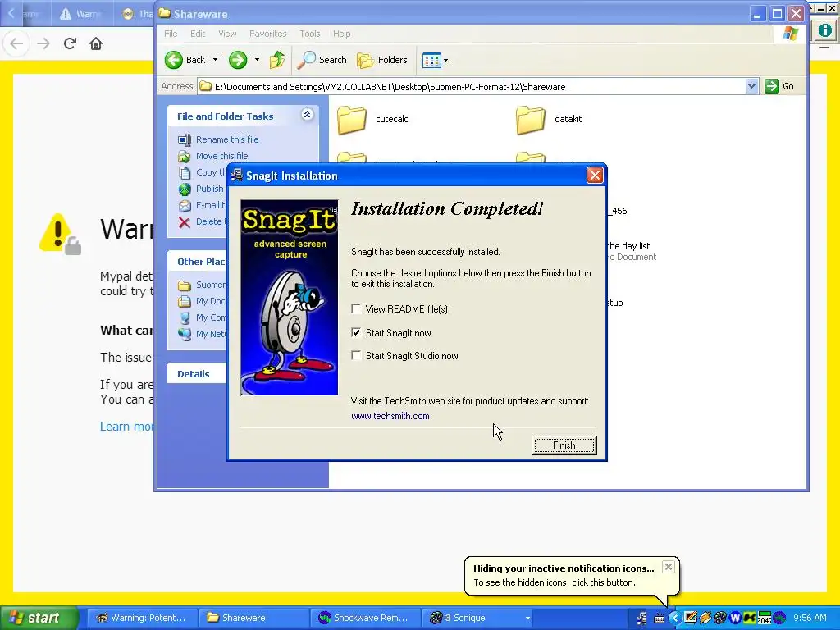
Task: Open the 3 Sonique taskbar group
Action: coord(477,618)
